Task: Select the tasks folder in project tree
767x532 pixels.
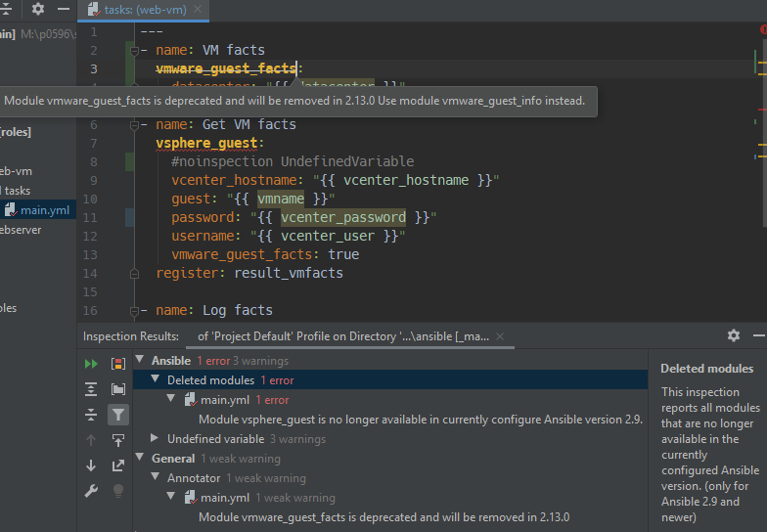Action: click(18, 191)
